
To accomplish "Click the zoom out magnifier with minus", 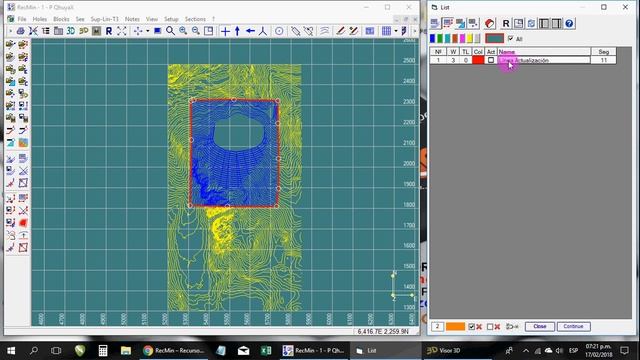I will pos(196,31).
